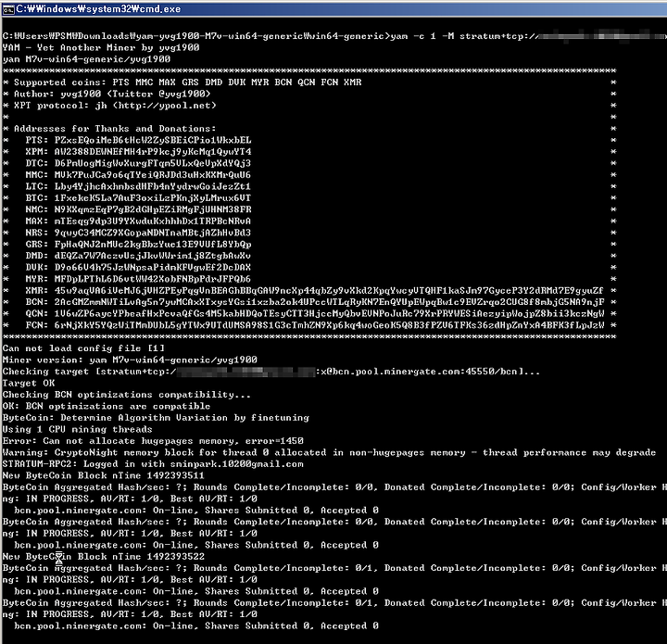Click the 'STRATUM-RPC2: Logged in' line
The height and width of the screenshot is (644, 667).
click(x=153, y=464)
